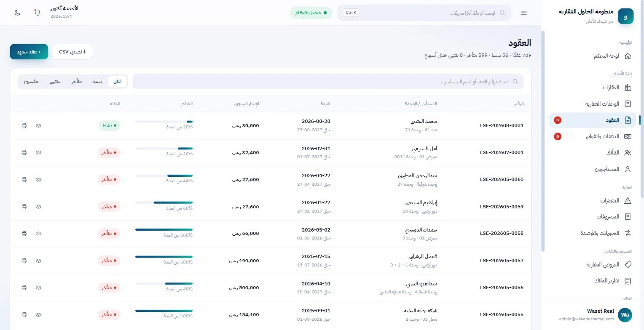This screenshot has width=644, height=330.
Task: View contract LSE-202605-0057 via eye icon
Action: [38, 261]
